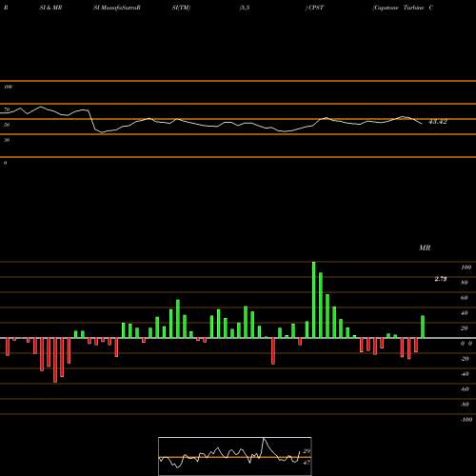Click the 50 level label on RSI axis
The image size is (476, 476).
click(7, 125)
